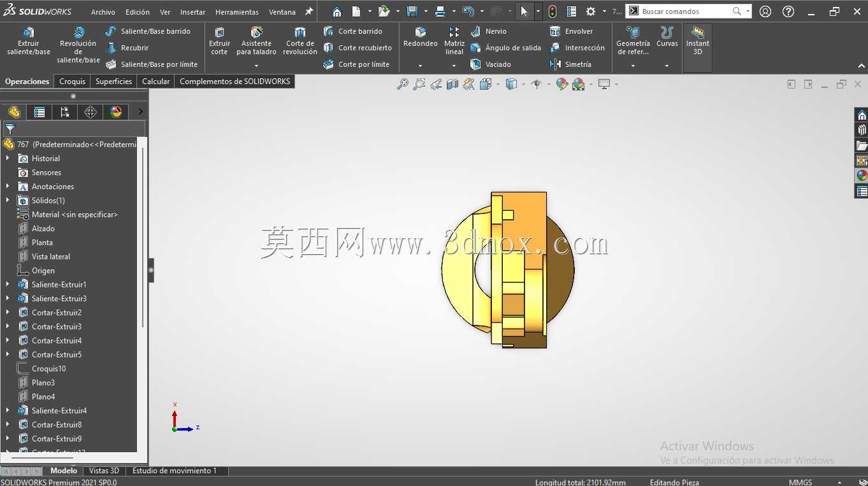Expand the Historial tree node
The image size is (868, 486).
coord(8,159)
